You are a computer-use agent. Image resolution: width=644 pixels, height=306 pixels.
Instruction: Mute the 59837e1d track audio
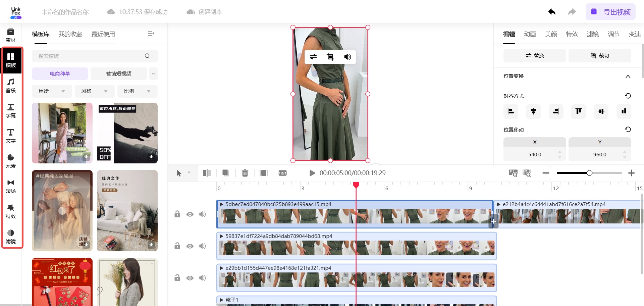(202, 246)
